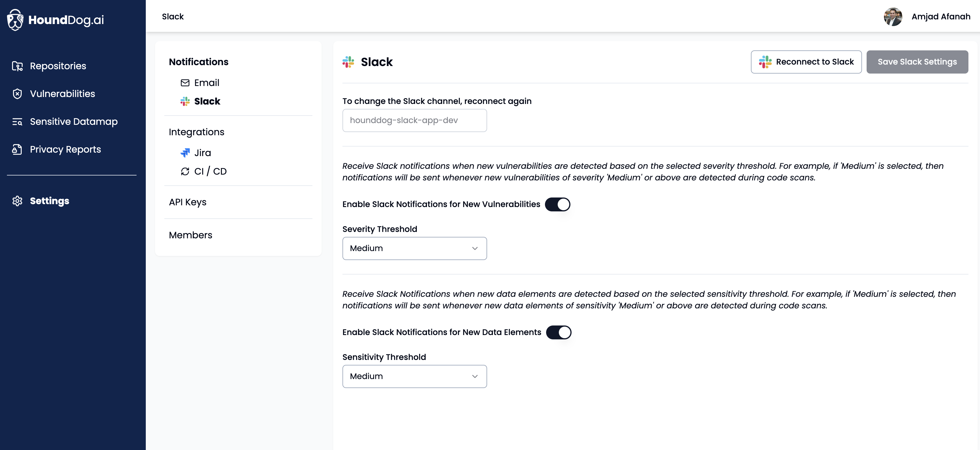Select Slack under Notifications
Screen dimensions: 980x450
point(207,101)
